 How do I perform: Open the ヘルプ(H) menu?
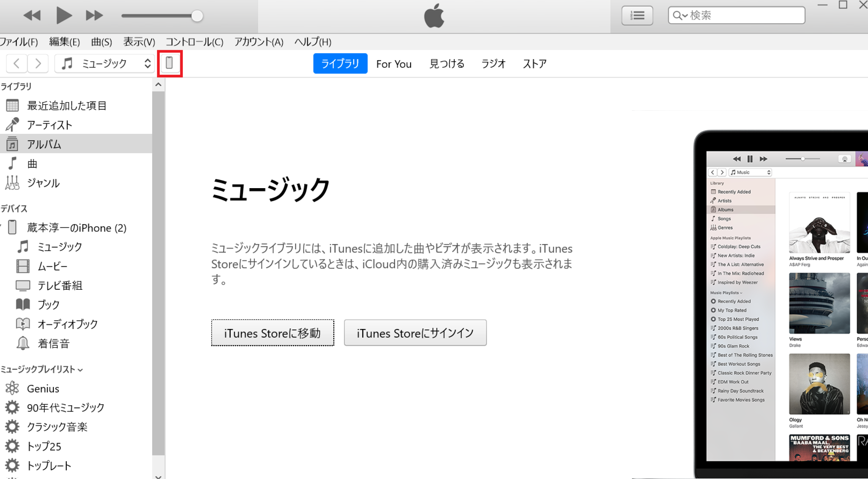point(313,42)
